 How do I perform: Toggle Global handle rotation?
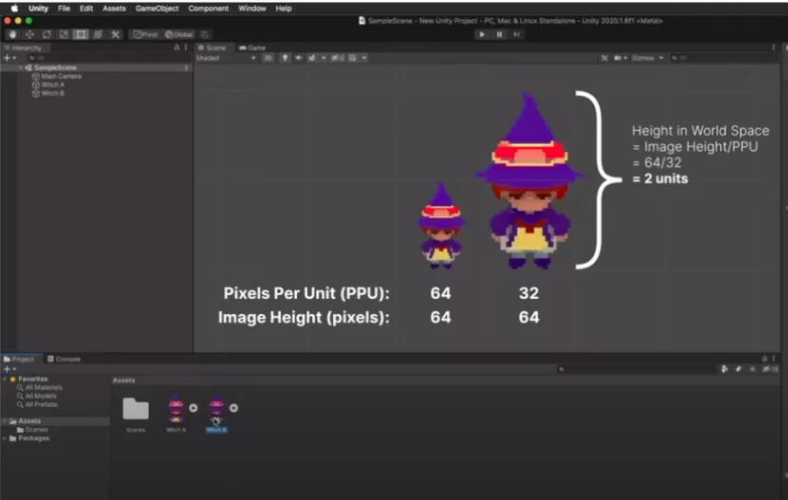point(179,35)
